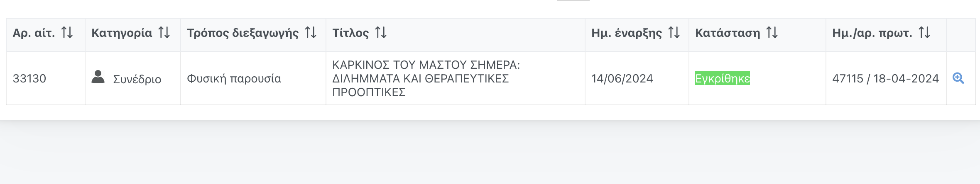Sort by the Κατηγορία arrows icon
This screenshot has width=980, height=184.
point(164,32)
